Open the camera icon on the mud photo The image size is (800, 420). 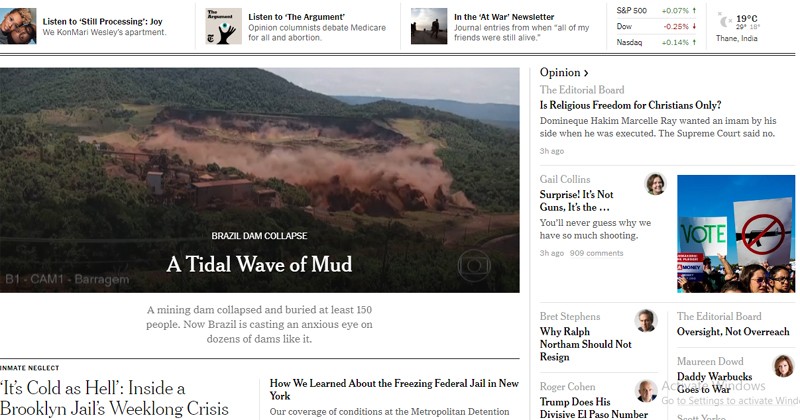(x=474, y=265)
